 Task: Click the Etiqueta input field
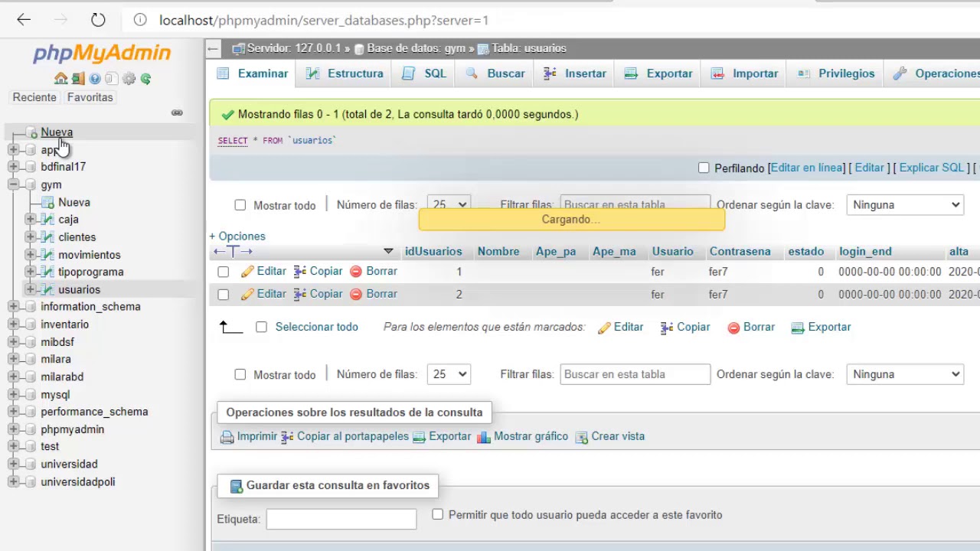[341, 519]
